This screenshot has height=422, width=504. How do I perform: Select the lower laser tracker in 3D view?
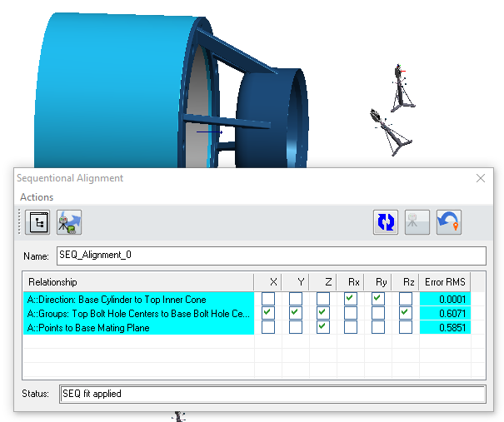pos(392,133)
